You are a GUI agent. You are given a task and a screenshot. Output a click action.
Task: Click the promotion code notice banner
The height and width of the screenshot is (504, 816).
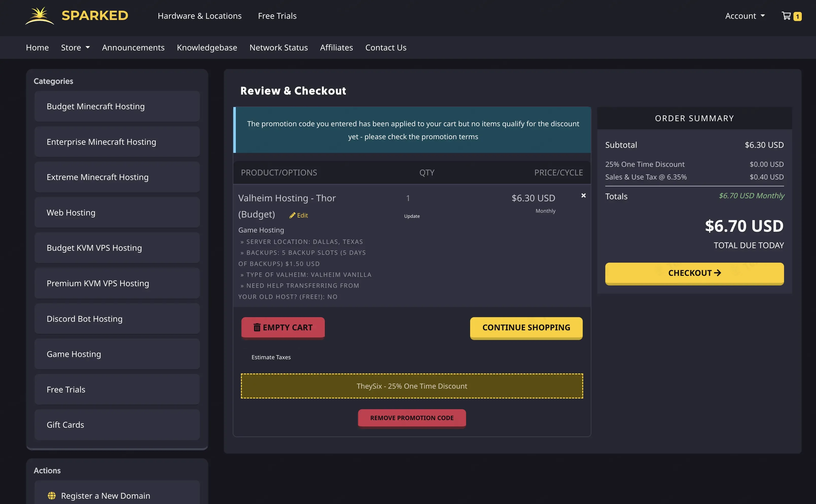(x=412, y=130)
